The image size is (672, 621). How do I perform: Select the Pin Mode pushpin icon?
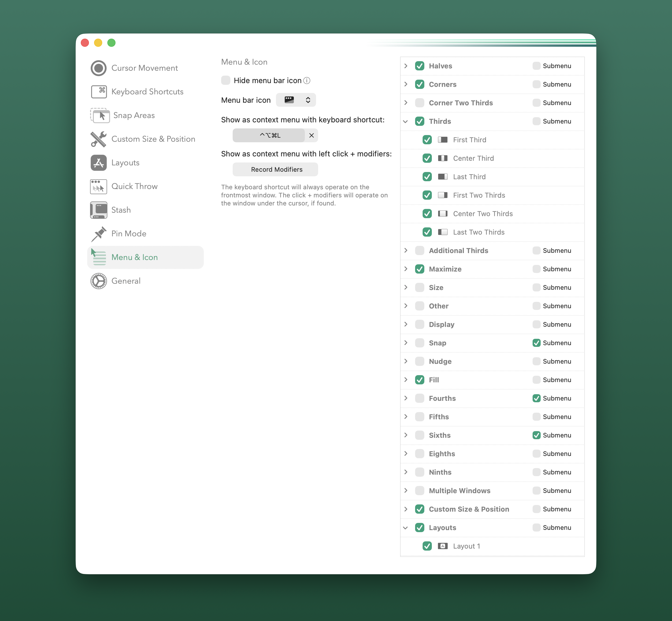(98, 234)
